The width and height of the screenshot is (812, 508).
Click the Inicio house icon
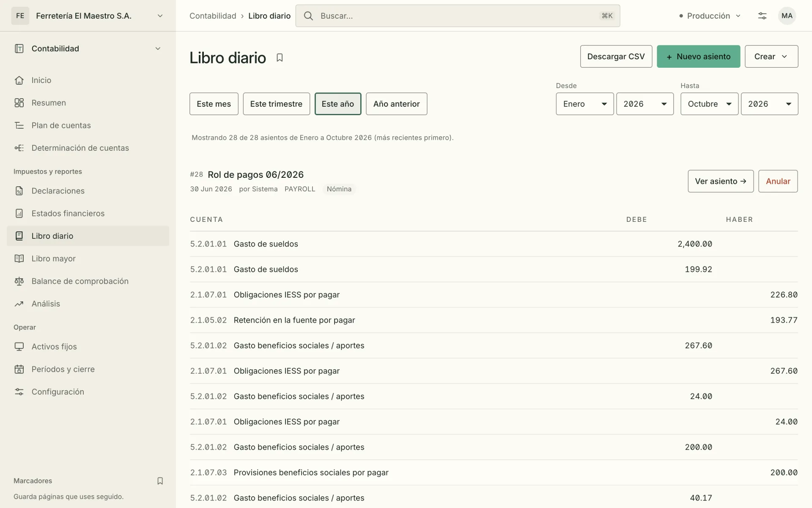point(19,80)
